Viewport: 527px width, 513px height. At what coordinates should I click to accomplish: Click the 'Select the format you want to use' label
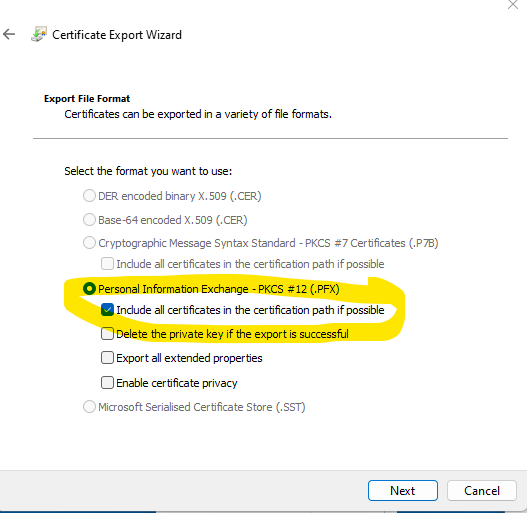(x=148, y=171)
